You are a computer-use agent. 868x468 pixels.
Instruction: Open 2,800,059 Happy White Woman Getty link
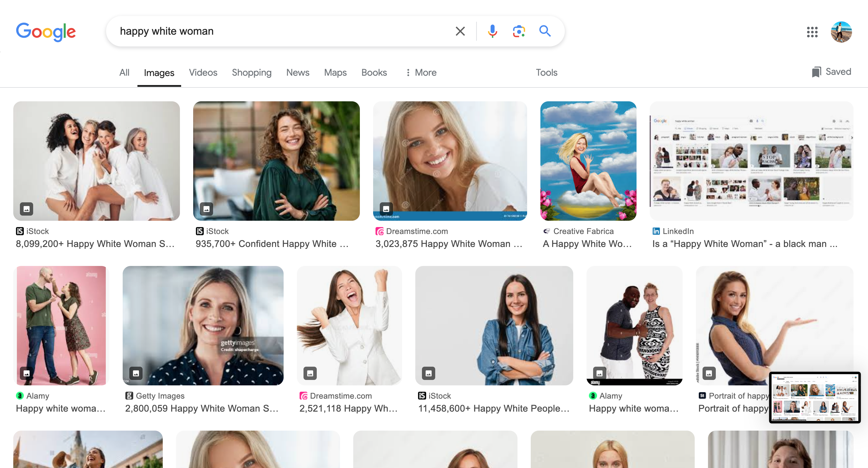pyautogui.click(x=202, y=408)
